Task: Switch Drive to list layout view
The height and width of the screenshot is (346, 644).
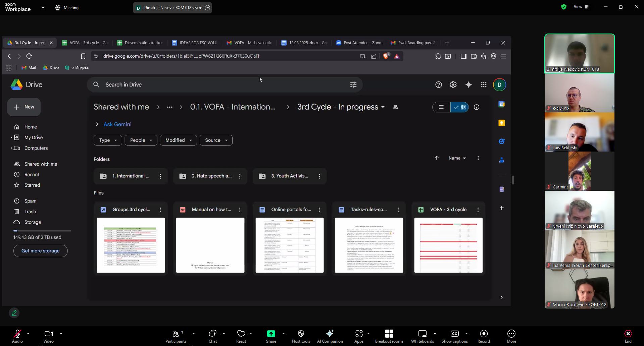Action: click(x=441, y=107)
